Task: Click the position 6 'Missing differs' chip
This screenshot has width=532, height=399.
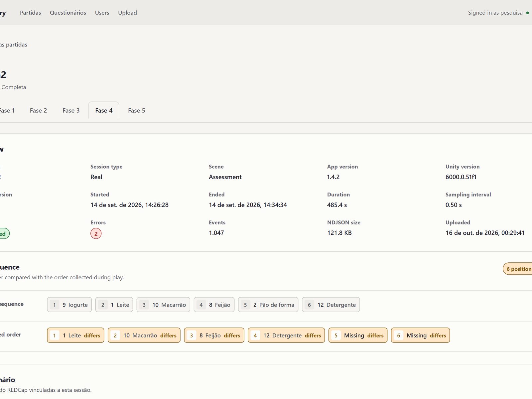Action: (x=420, y=335)
